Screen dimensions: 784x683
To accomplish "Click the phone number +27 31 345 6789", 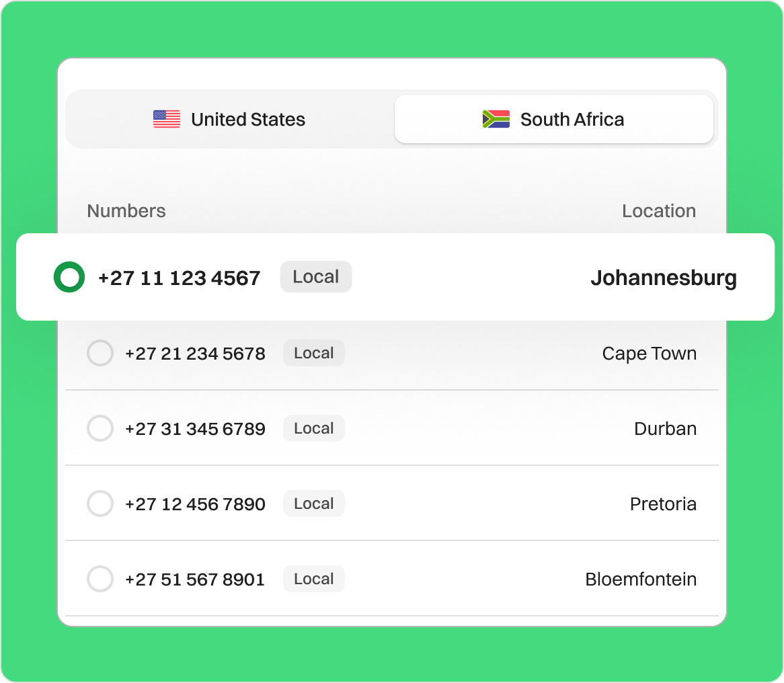I will point(195,429).
